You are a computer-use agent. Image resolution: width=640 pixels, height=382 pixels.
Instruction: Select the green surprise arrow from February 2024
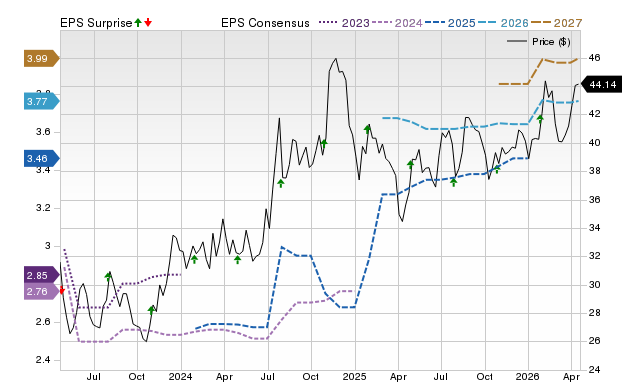click(195, 259)
